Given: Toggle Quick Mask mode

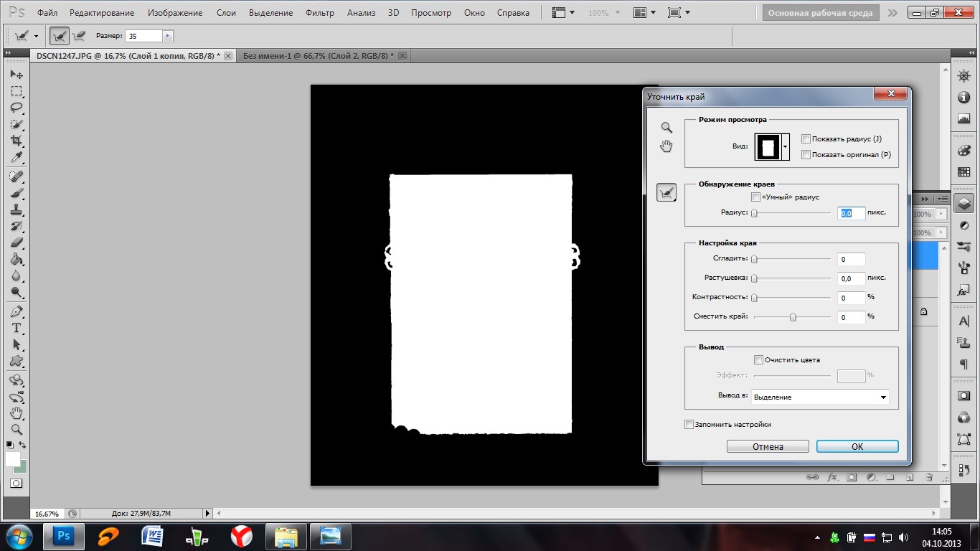Looking at the screenshot, I should [17, 483].
